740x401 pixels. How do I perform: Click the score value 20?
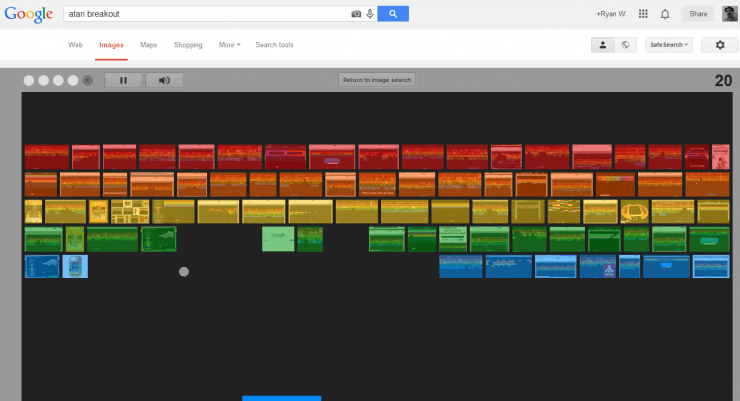coord(723,81)
